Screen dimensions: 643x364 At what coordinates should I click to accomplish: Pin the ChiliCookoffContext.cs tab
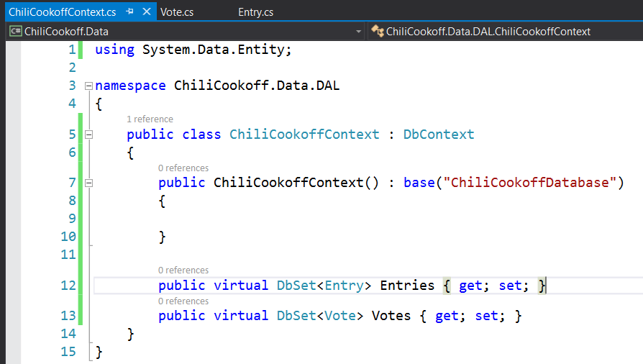tap(129, 12)
